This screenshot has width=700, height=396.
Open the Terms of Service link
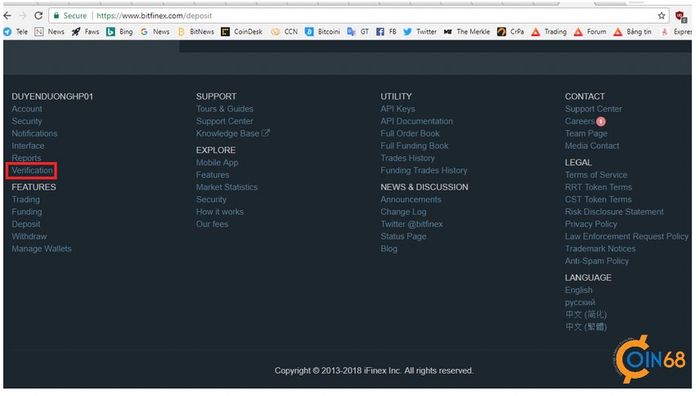pos(596,175)
